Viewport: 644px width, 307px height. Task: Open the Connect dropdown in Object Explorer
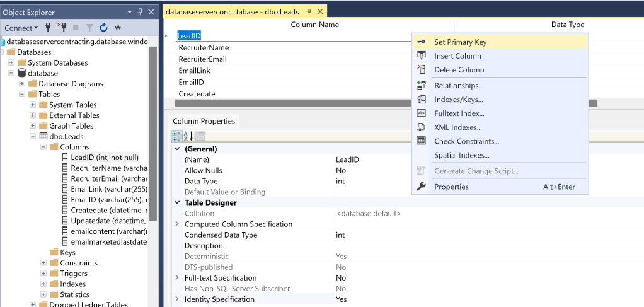pyautogui.click(x=21, y=28)
